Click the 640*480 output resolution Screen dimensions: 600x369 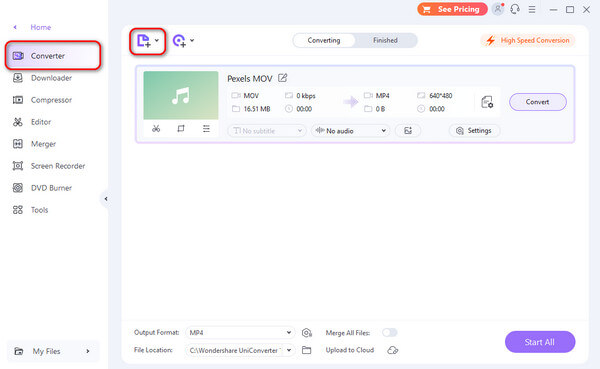click(440, 96)
